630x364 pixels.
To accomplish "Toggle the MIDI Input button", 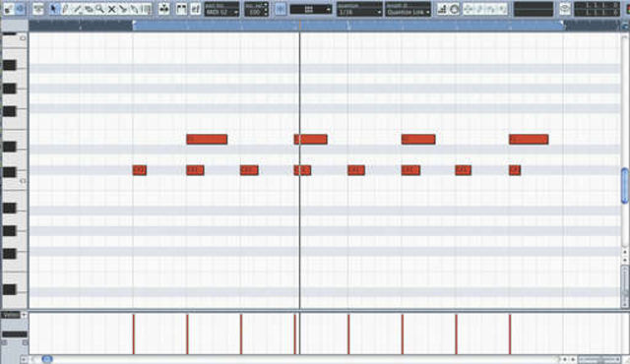I will [454, 9].
